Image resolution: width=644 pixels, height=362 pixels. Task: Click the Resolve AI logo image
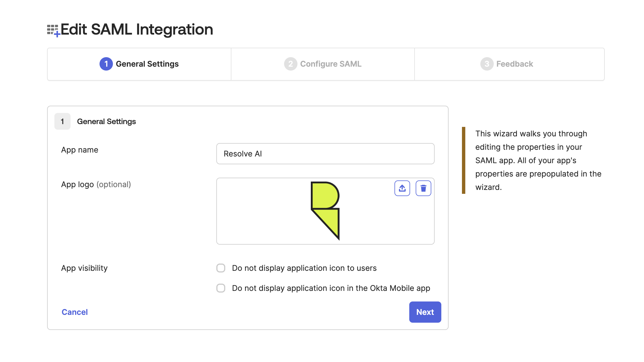tap(325, 211)
